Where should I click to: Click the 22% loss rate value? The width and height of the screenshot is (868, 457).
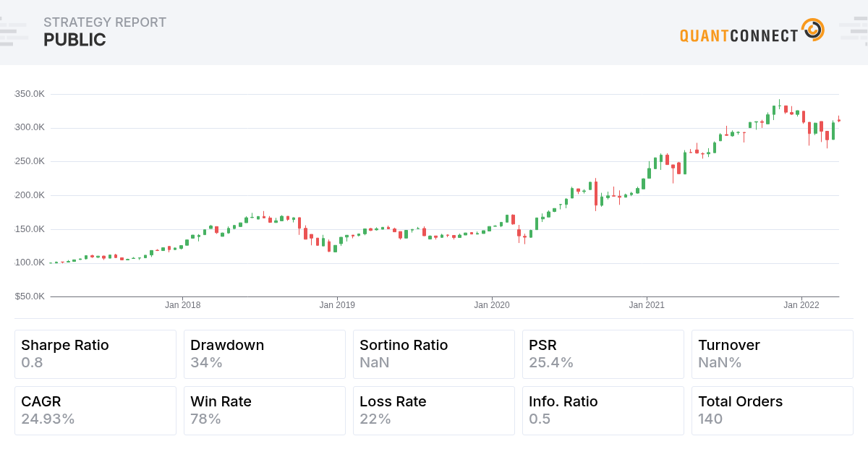coord(375,419)
